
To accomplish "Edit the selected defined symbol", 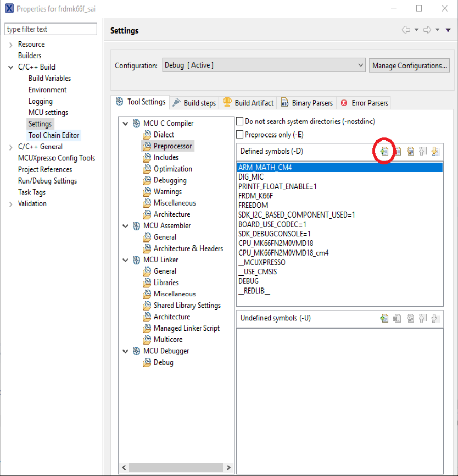I will [x=410, y=151].
